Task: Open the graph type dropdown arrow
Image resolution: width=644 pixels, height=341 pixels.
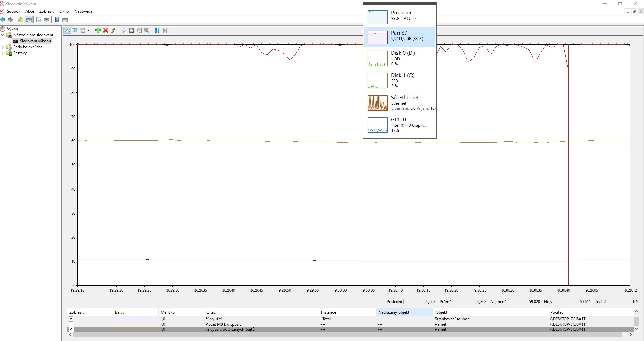Action: click(89, 30)
